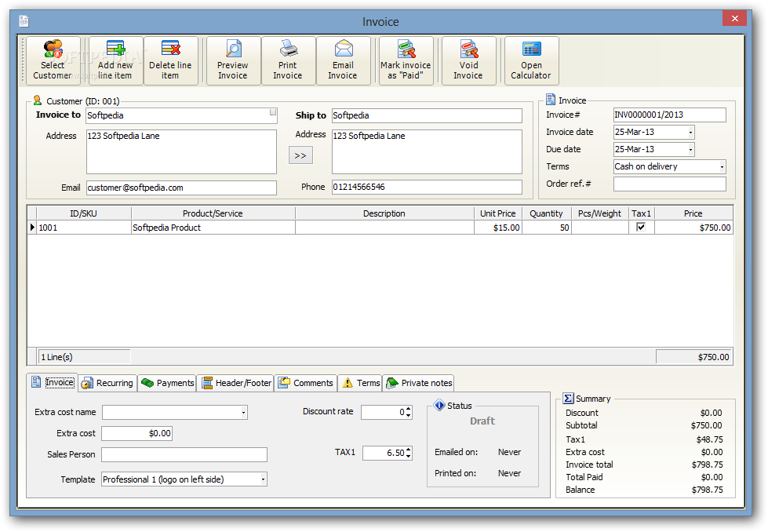Click the Customer group person icon

(37, 100)
